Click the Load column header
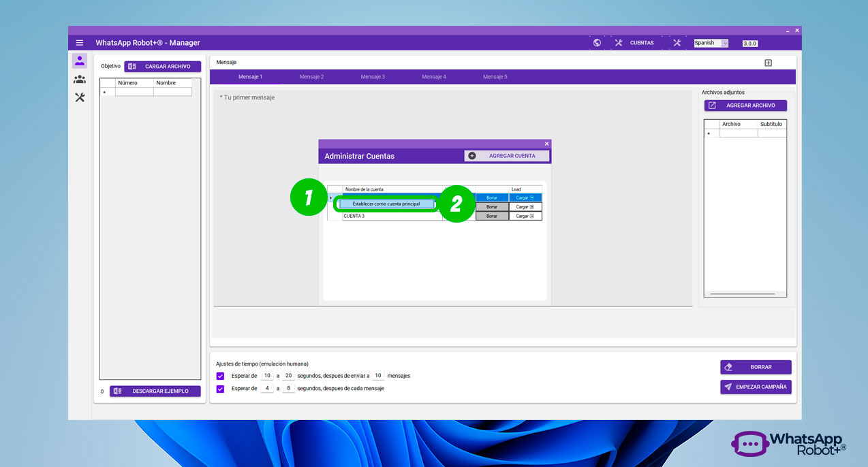The height and width of the screenshot is (467, 868). point(525,189)
